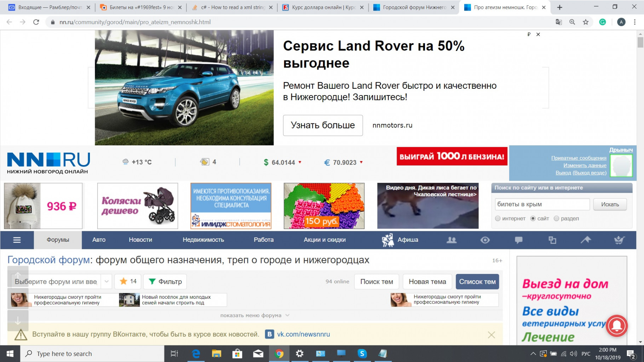This screenshot has height=362, width=644.
Task: Open Chrome's three-dot menu
Action: 635,22
